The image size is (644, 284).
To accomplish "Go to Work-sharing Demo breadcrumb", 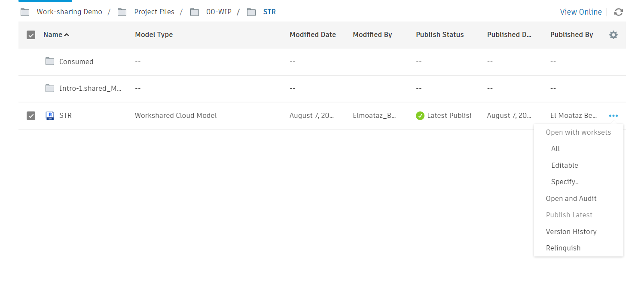I will [x=70, y=12].
